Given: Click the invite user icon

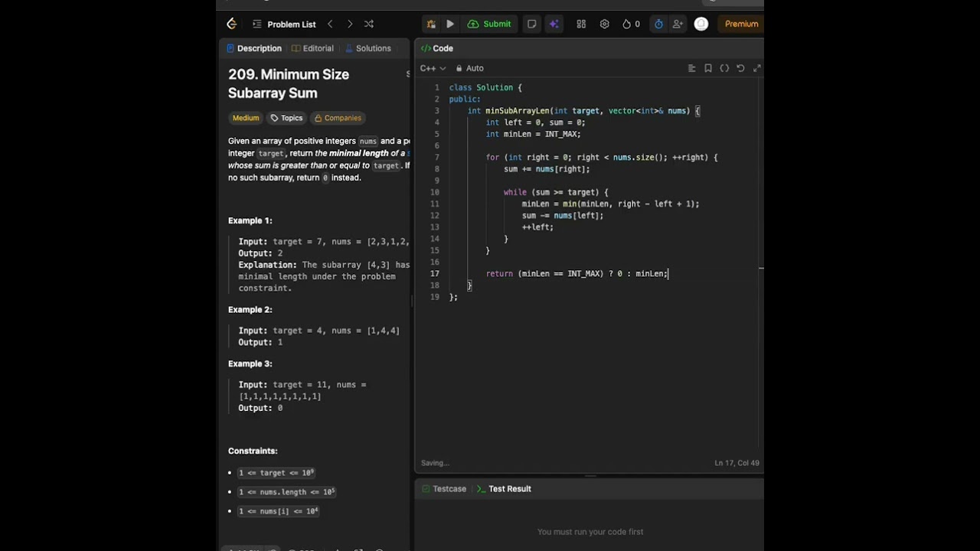Looking at the screenshot, I should [678, 24].
